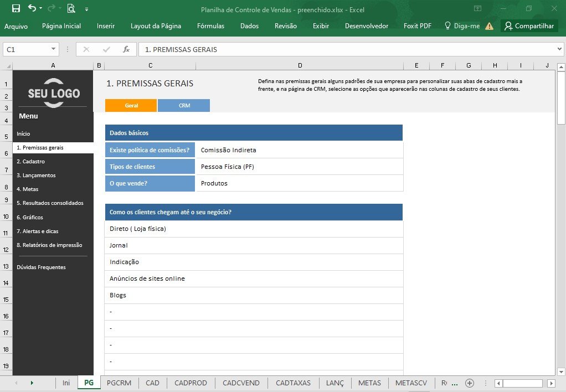Expand the formula bar with chevron
This screenshot has width=566, height=392.
pyautogui.click(x=559, y=49)
